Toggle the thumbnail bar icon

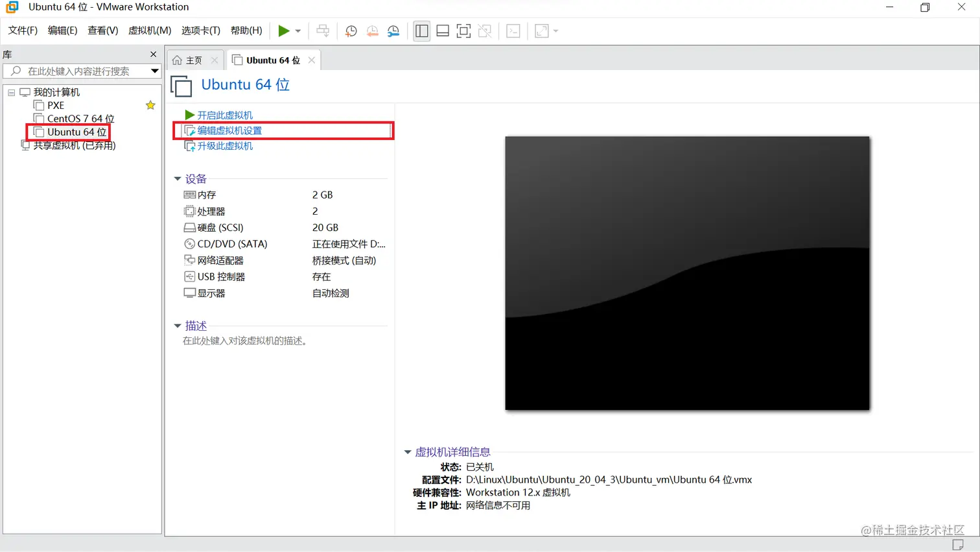tap(442, 30)
